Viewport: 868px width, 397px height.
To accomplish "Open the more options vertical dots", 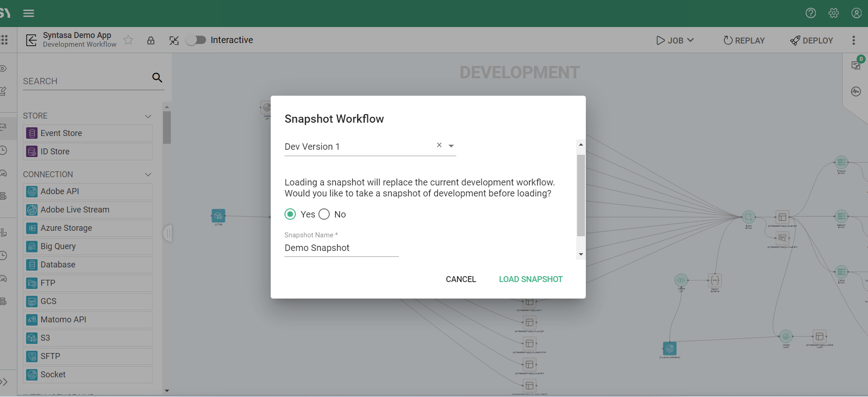I will [x=853, y=40].
